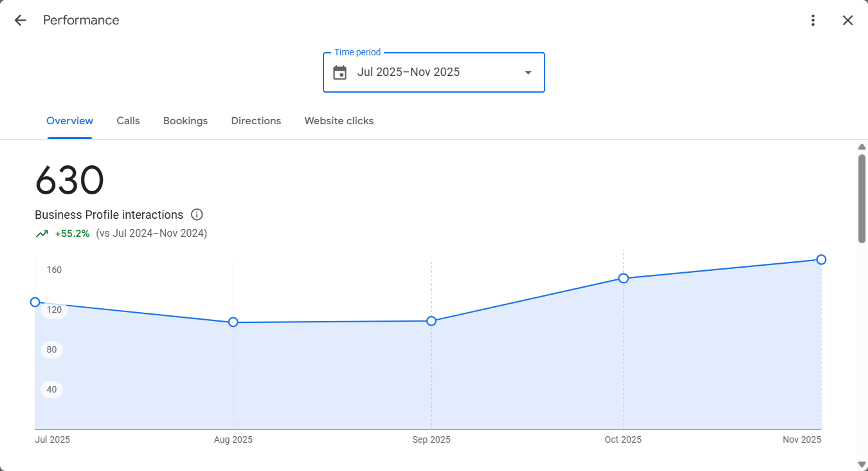Click the Time period dropdown chevron

coord(527,72)
